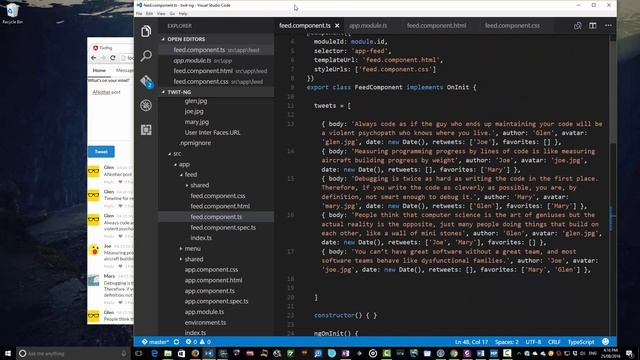Open the Edit menu
Screen dimensions: 640x360
(149, 13)
